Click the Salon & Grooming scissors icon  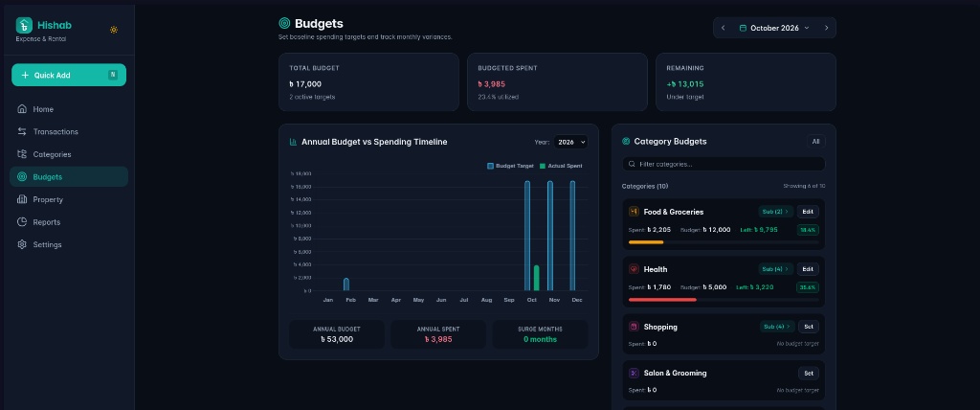click(x=634, y=373)
